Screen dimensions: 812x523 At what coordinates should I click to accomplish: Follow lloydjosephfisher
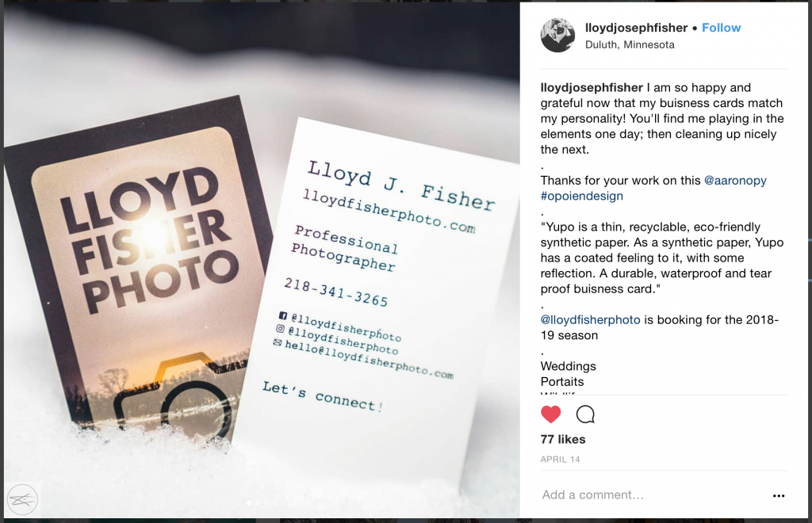721,28
